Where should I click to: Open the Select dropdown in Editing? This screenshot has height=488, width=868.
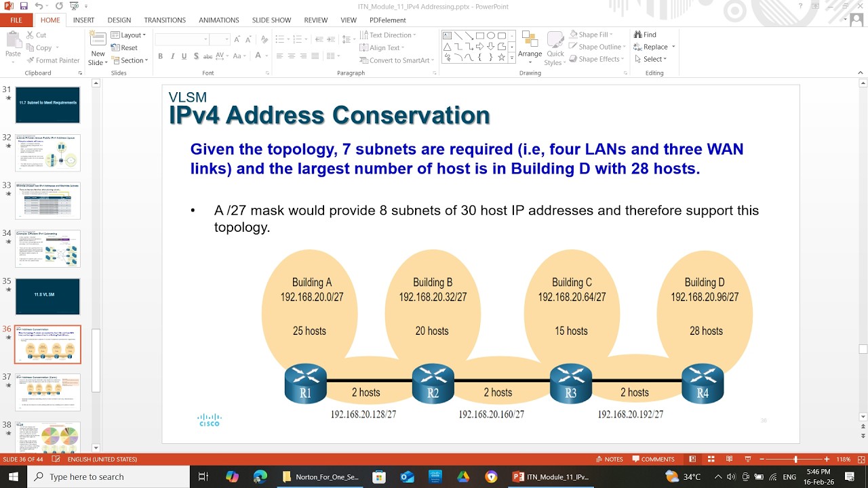point(650,59)
